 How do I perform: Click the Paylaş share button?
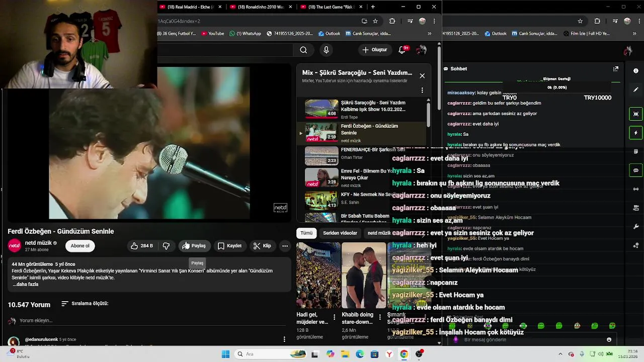pos(194,246)
